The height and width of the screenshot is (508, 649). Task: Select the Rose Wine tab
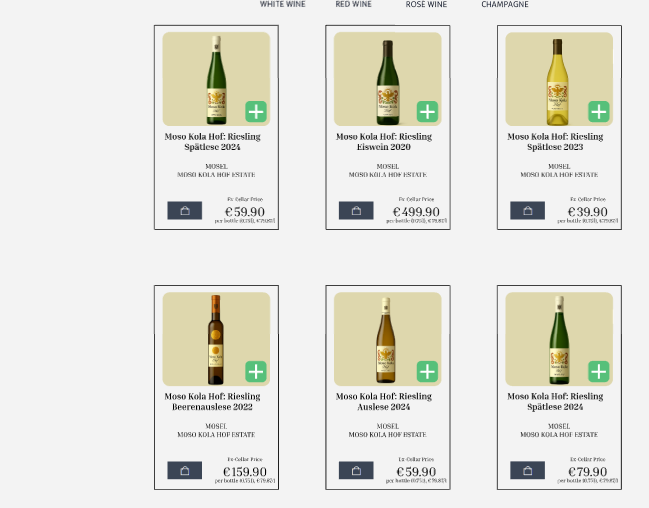coord(426,5)
